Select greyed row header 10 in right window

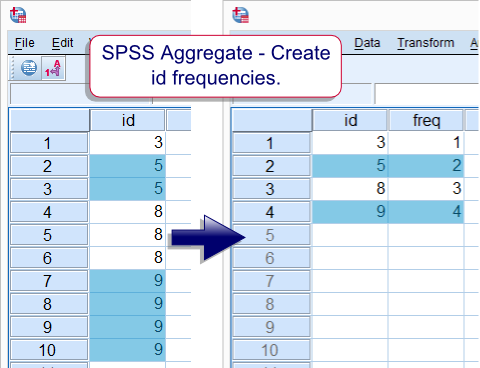272,350
